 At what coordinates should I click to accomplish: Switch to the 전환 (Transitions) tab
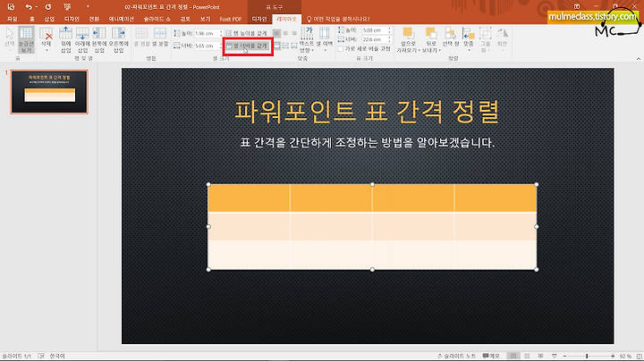pyautogui.click(x=94, y=19)
